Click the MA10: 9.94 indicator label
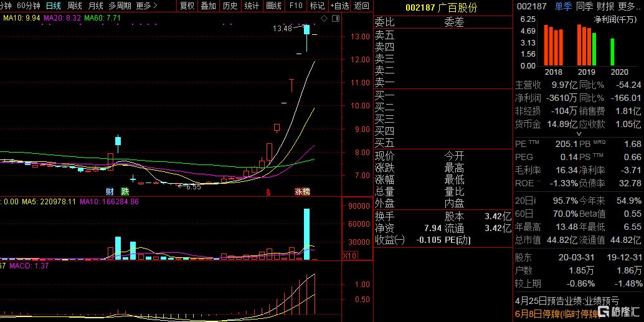Screen dimensions: 644x322 click(x=21, y=18)
